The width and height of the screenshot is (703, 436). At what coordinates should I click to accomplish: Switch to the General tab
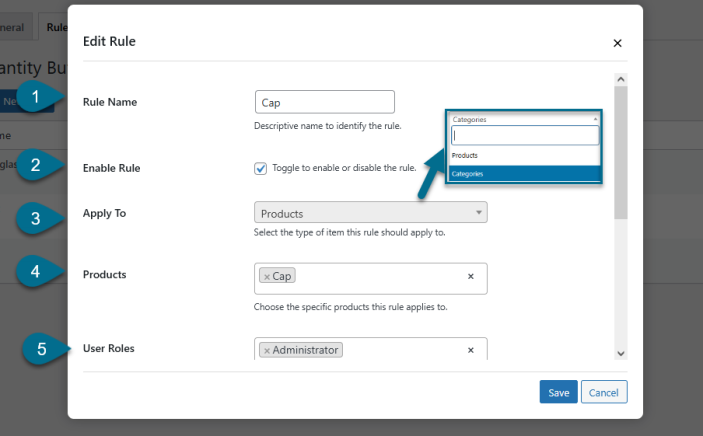coord(14,27)
